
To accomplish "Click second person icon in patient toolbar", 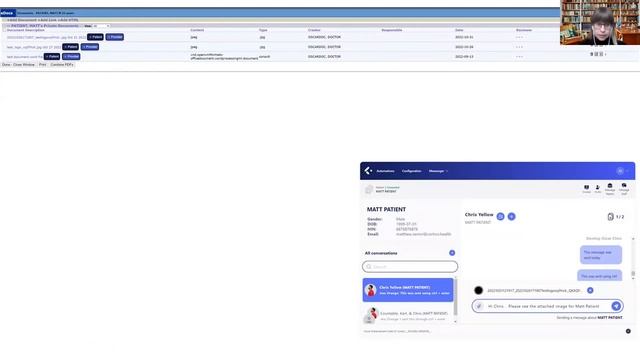I will click(598, 189).
